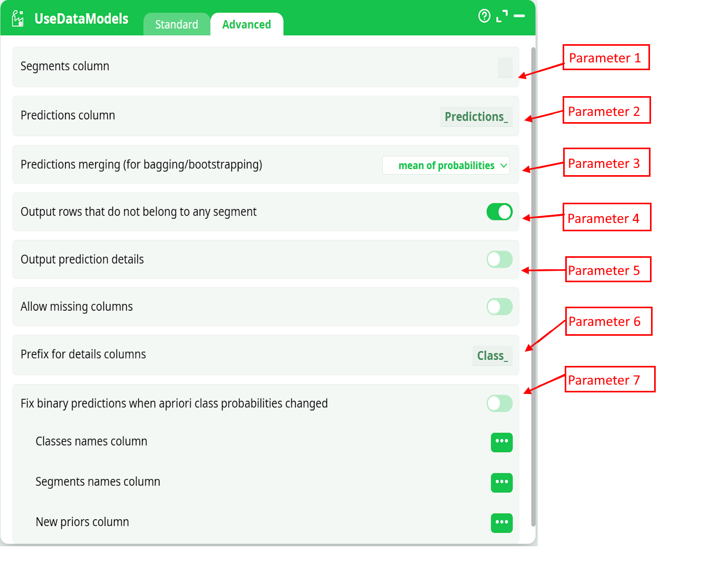The image size is (728, 579).
Task: Open New priors column ellipsis button
Action: 501,523
